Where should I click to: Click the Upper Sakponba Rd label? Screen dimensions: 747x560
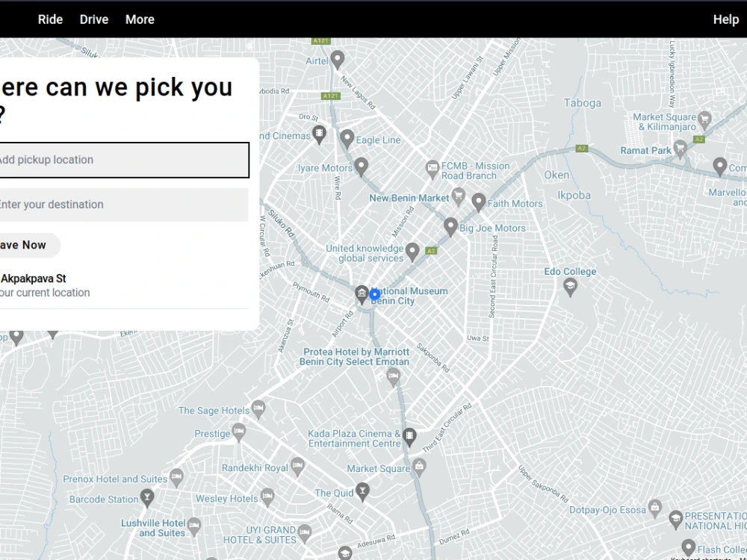pos(543,484)
